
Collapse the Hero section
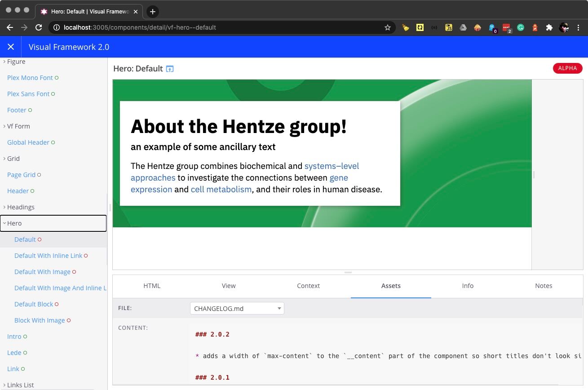point(53,223)
